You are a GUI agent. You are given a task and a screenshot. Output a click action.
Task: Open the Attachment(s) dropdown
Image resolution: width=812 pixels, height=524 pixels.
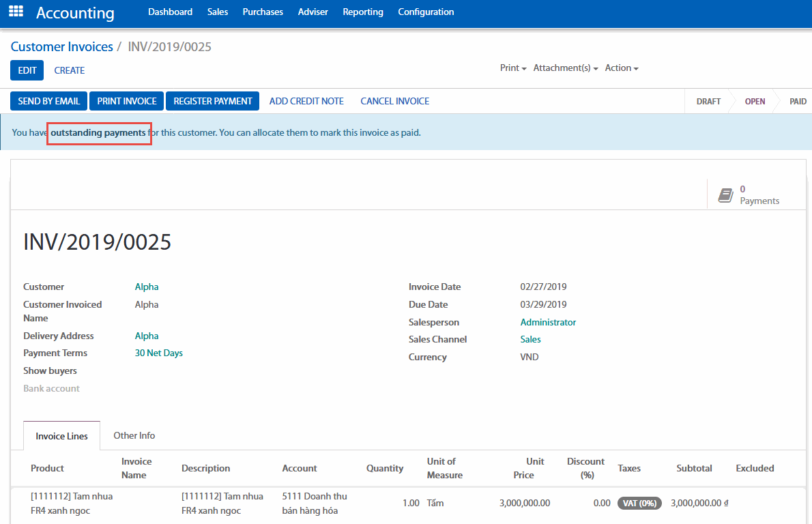click(565, 68)
